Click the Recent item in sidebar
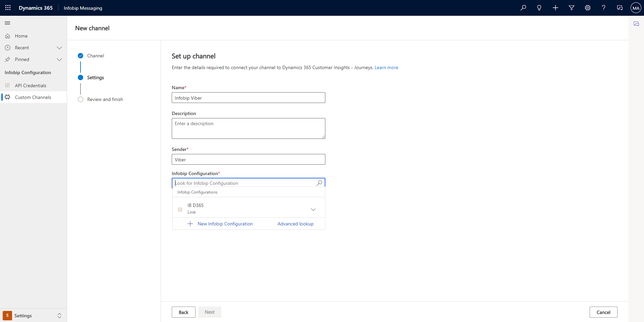644x322 pixels. (x=22, y=48)
